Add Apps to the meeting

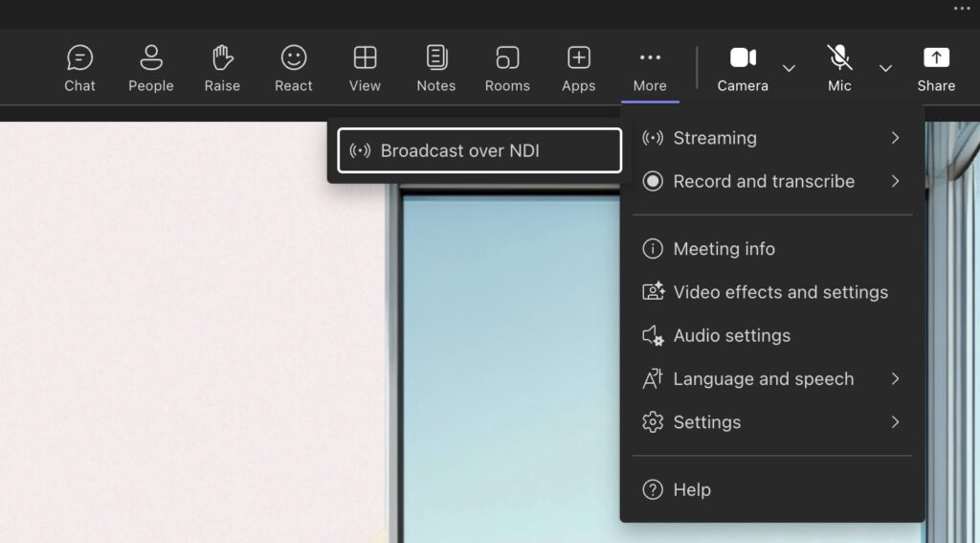[x=578, y=68]
